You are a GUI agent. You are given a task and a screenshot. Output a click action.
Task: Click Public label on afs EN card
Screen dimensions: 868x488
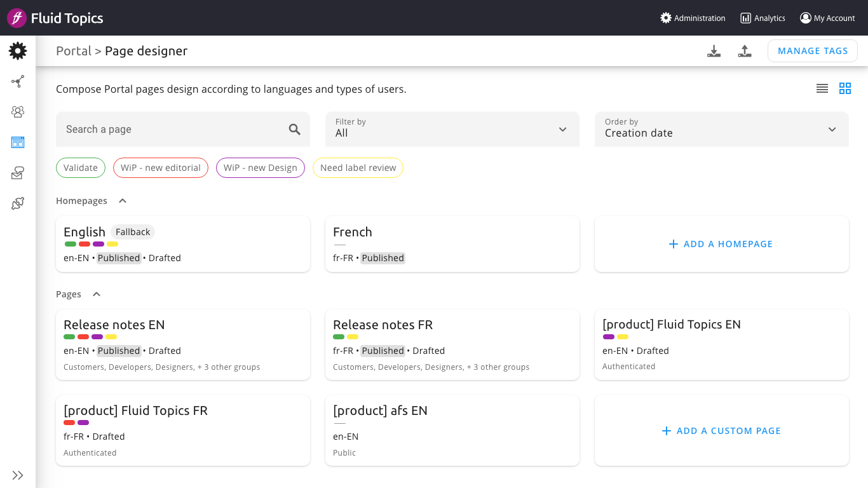pyautogui.click(x=344, y=453)
